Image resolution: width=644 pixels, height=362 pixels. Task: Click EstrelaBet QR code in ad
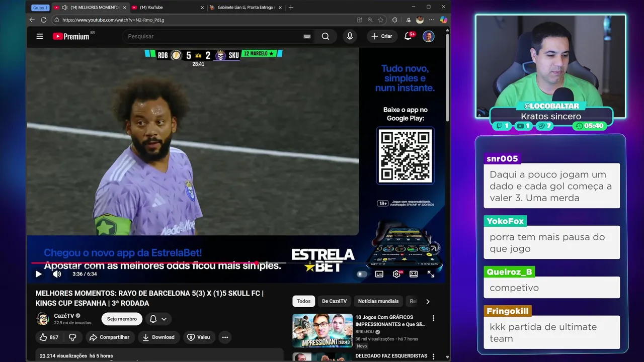[x=406, y=156]
